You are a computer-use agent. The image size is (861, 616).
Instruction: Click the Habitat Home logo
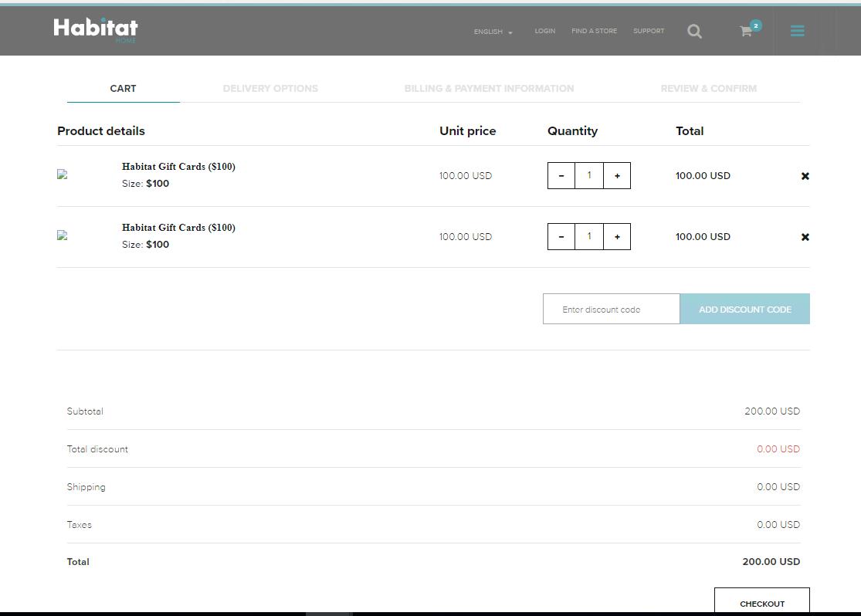pos(96,29)
